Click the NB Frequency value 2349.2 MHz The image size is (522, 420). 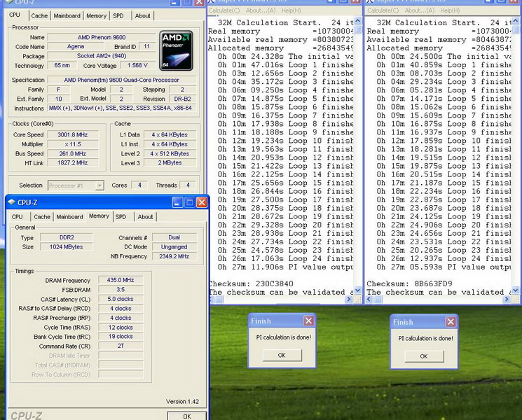tap(174, 256)
